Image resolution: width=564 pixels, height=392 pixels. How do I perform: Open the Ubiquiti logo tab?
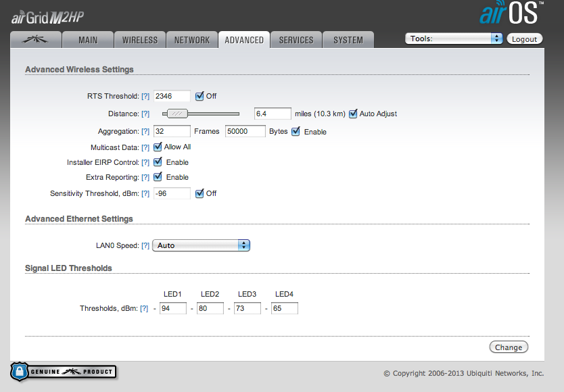tap(36, 40)
